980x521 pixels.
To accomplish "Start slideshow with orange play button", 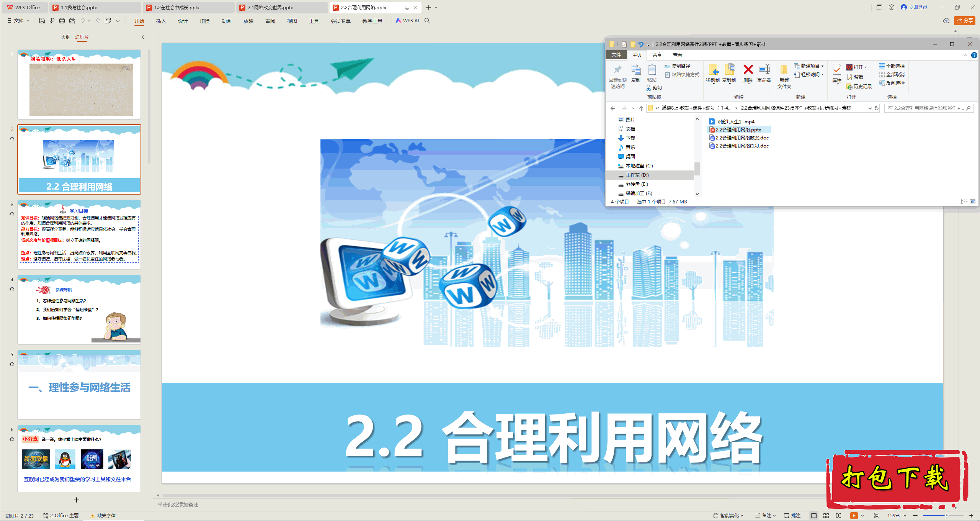I will pyautogui.click(x=854, y=516).
